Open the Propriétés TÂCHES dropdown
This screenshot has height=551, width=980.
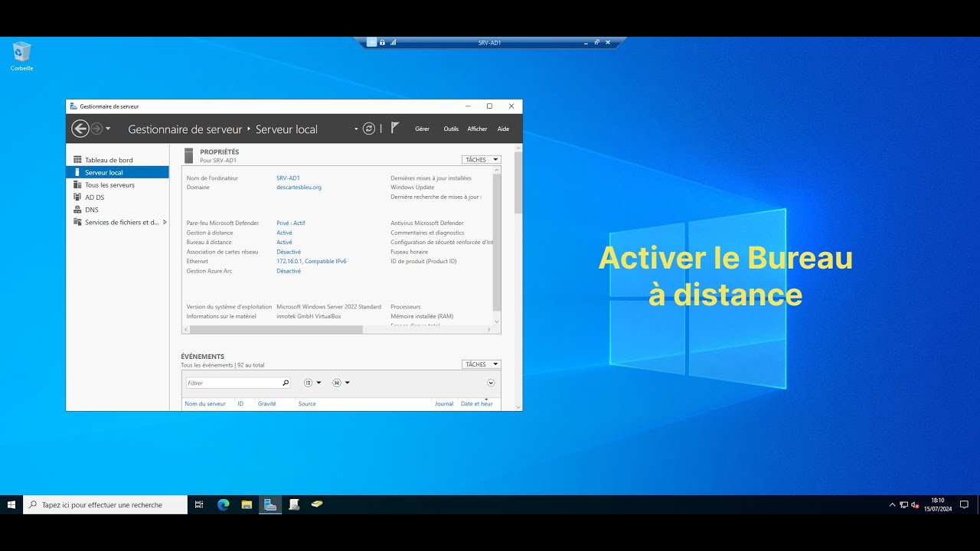(x=481, y=160)
